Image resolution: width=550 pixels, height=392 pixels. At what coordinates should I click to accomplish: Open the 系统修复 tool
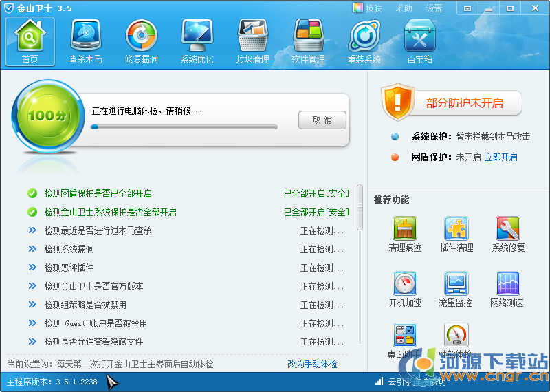click(x=508, y=234)
